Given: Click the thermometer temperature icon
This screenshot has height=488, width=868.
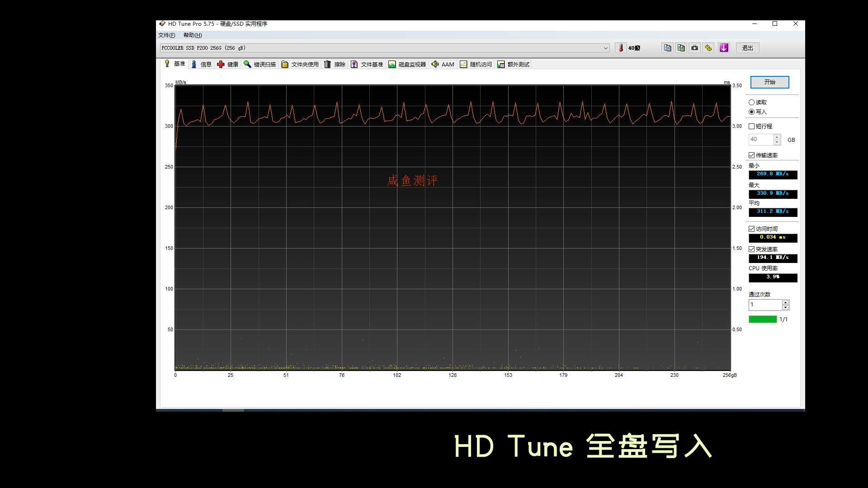Looking at the screenshot, I should [x=621, y=48].
